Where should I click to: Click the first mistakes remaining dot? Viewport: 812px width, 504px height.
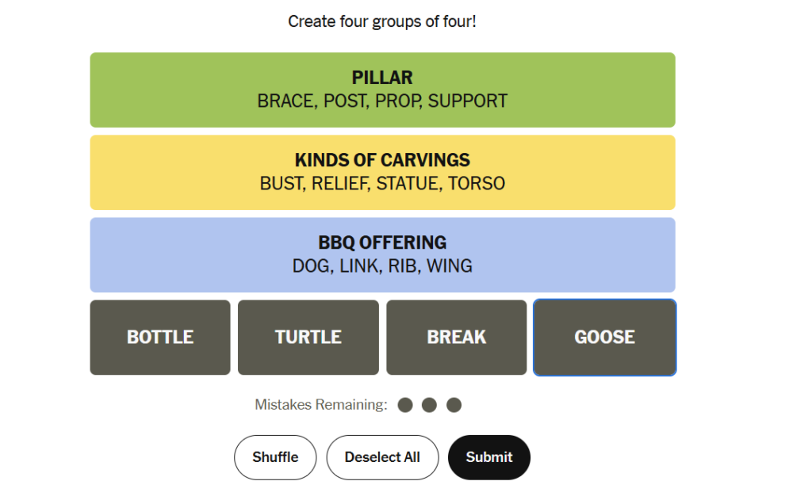pyautogui.click(x=405, y=405)
